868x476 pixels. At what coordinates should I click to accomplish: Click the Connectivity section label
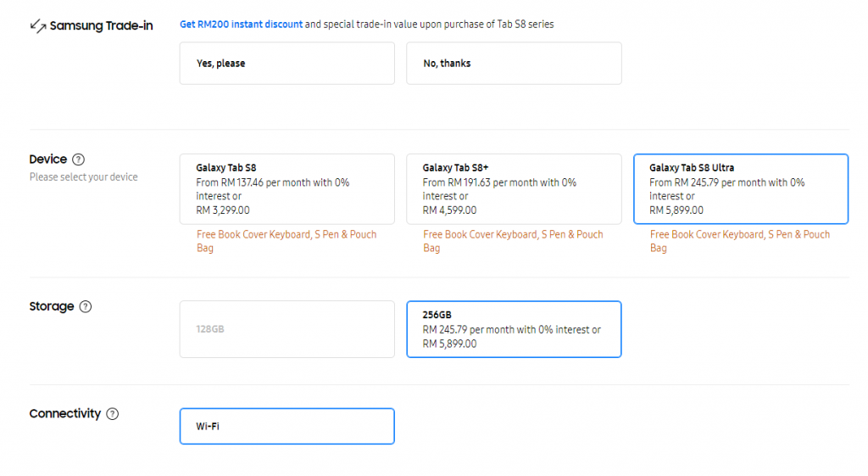pyautogui.click(x=64, y=414)
